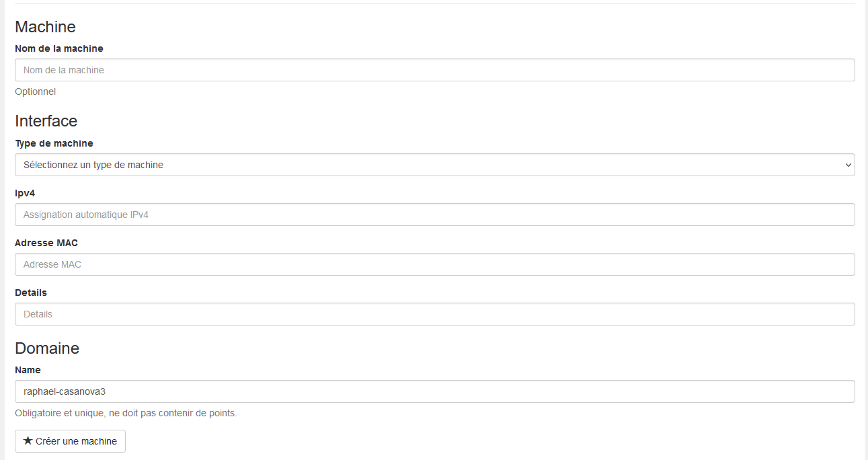Click the 'Obligatoire et unique' hint text

(126, 413)
